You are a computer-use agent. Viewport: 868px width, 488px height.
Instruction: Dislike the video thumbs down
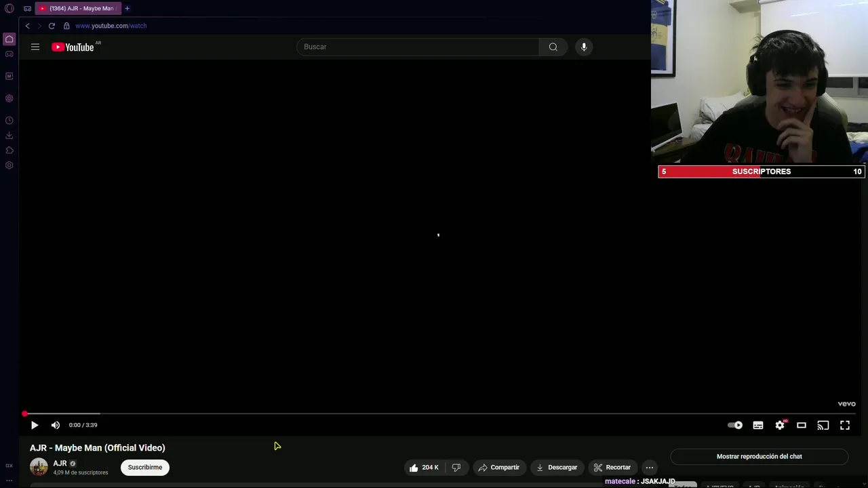coord(456,467)
